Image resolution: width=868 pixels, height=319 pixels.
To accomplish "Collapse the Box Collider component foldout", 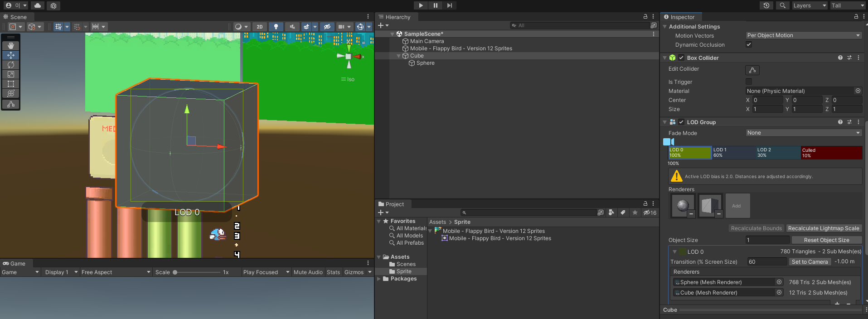I will pos(664,58).
